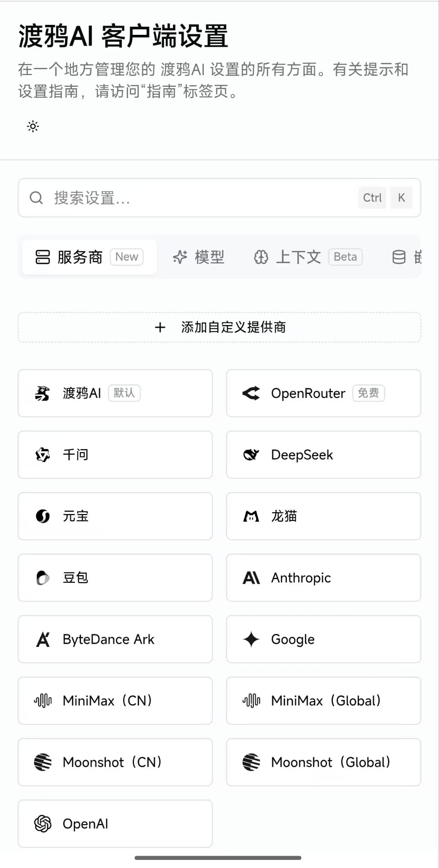Screen dimensions: 439x868
Task: Click the 千问 provider icon
Action: pos(42,455)
